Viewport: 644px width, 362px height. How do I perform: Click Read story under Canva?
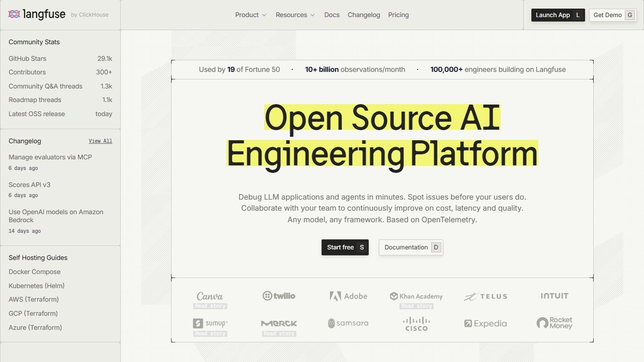click(x=210, y=306)
